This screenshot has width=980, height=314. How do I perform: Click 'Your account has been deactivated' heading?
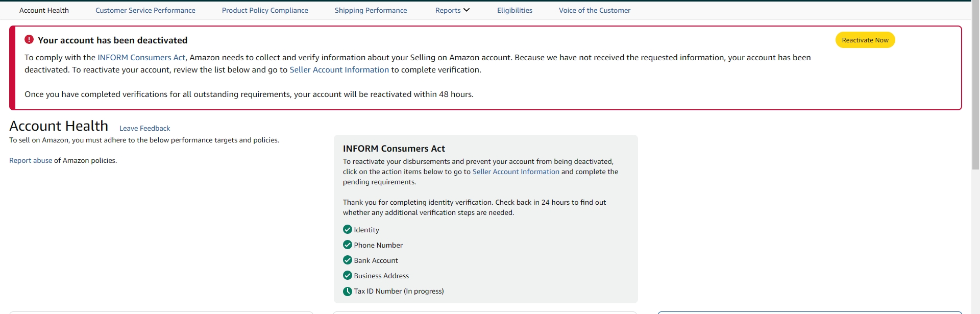(x=112, y=40)
